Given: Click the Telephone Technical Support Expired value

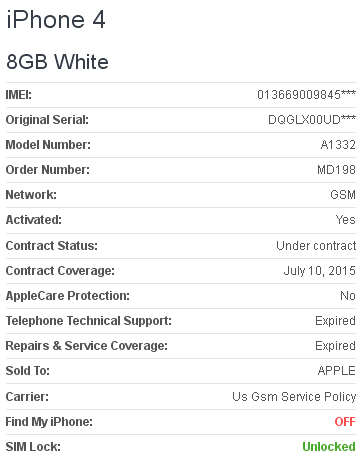Looking at the screenshot, I should pos(335,321).
